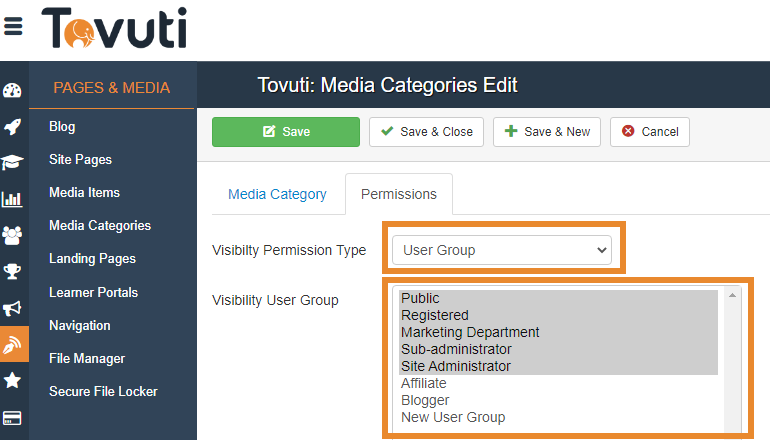Select Affiliate in the user group list
770x440 pixels.
424,383
